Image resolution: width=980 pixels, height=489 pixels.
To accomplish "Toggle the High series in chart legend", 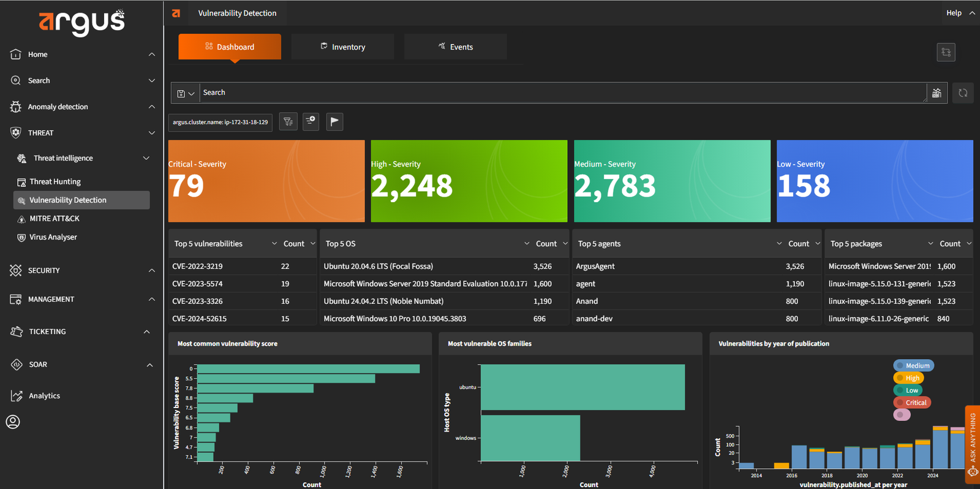I will 908,378.
